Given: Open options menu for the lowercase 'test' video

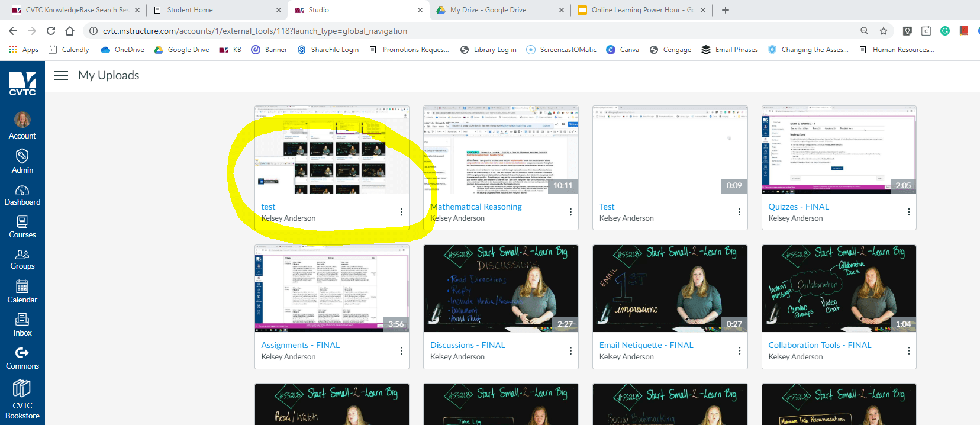Looking at the screenshot, I should (x=401, y=212).
